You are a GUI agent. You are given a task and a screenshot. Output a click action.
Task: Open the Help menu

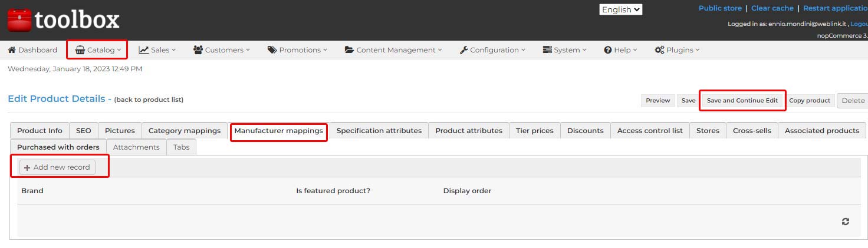point(620,50)
